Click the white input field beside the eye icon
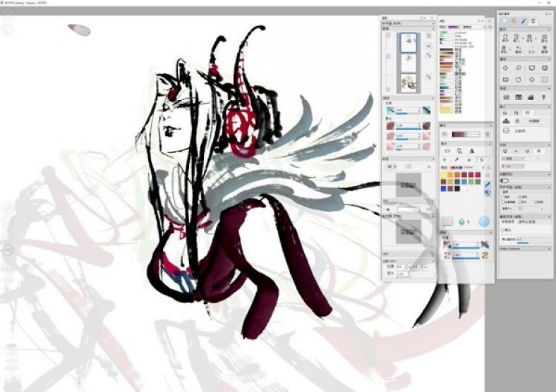 coord(408,210)
